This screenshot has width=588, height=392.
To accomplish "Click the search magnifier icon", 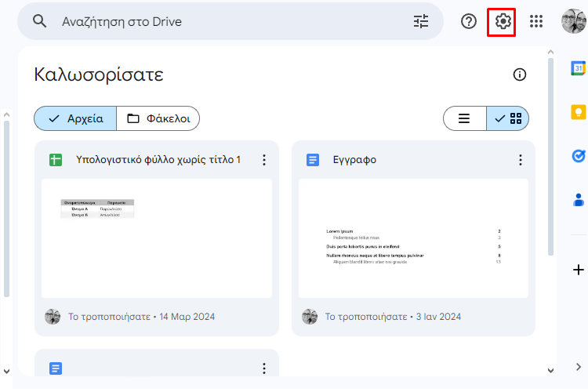I will pos(39,21).
